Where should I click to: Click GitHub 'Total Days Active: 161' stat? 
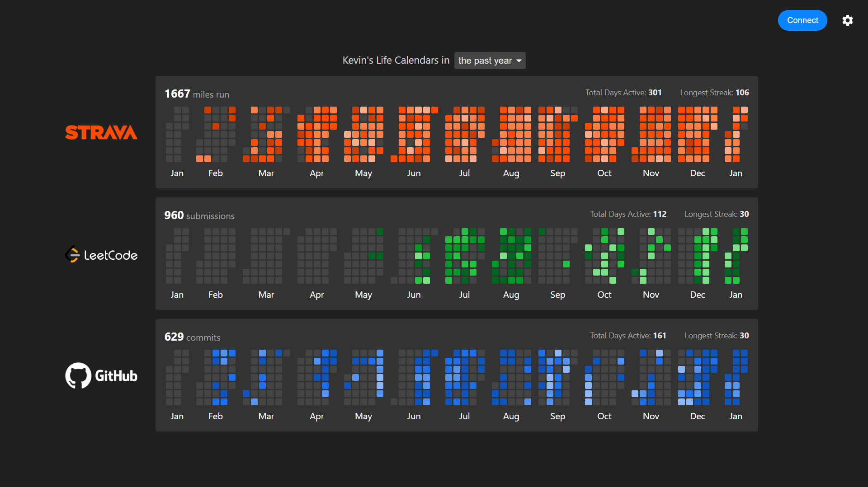tap(628, 336)
